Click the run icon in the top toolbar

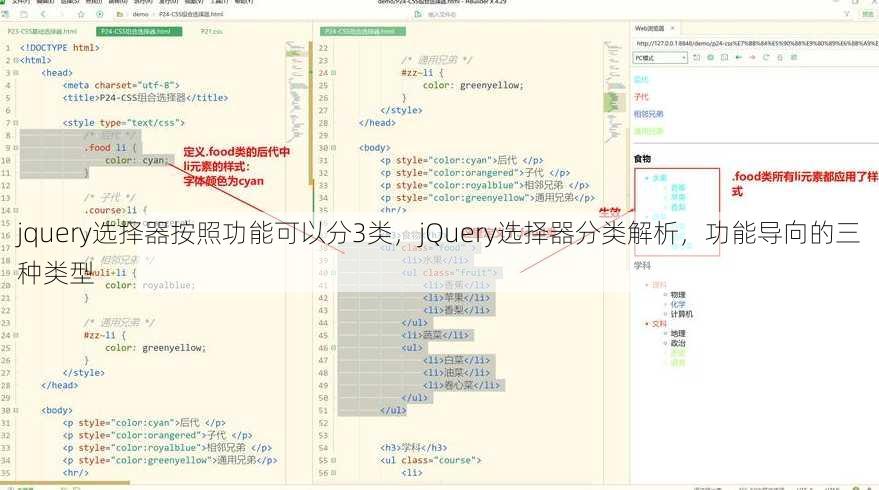[x=100, y=14]
